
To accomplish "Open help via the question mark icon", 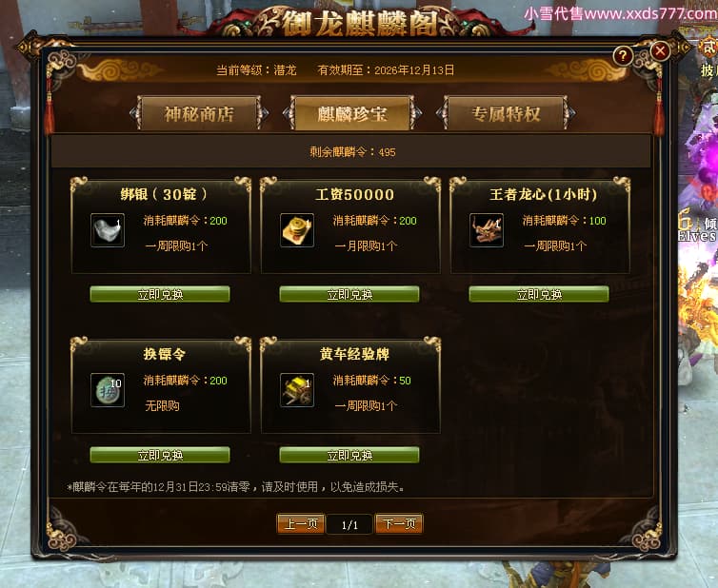I will point(623,56).
